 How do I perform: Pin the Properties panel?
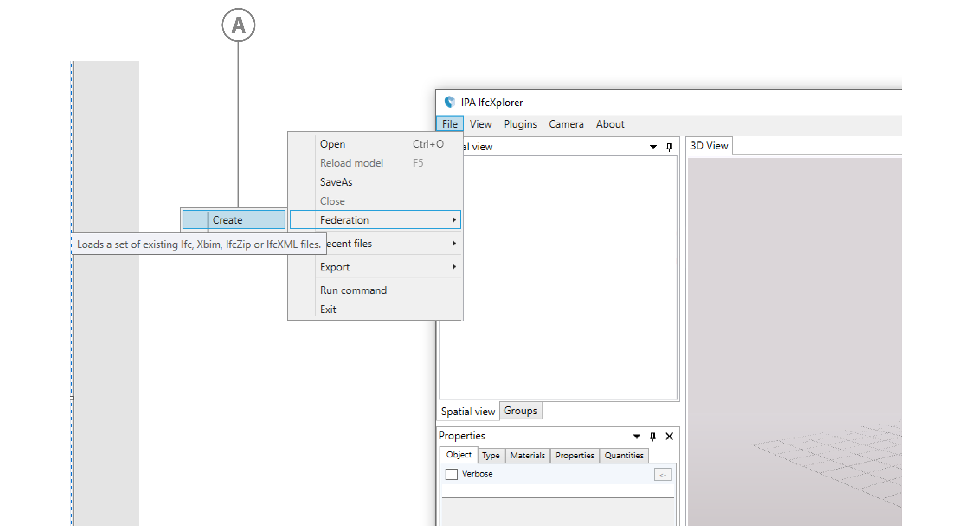[653, 436]
